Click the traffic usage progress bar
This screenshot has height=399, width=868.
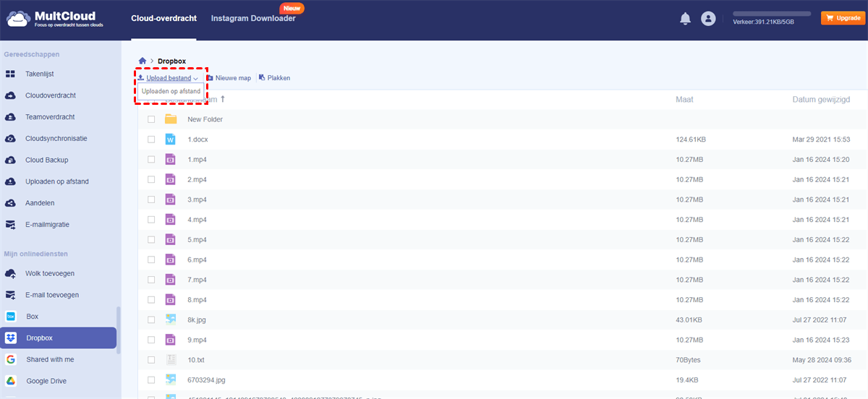pos(772,14)
